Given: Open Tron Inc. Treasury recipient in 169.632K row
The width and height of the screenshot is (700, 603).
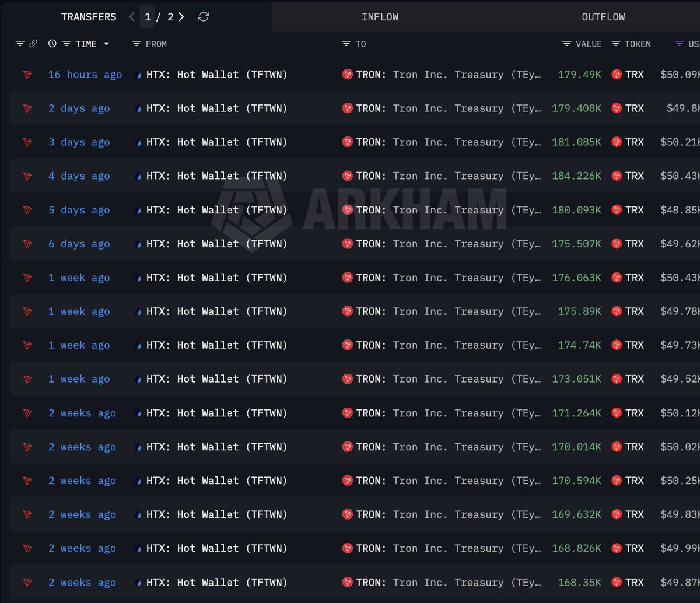Looking at the screenshot, I should [x=449, y=514].
